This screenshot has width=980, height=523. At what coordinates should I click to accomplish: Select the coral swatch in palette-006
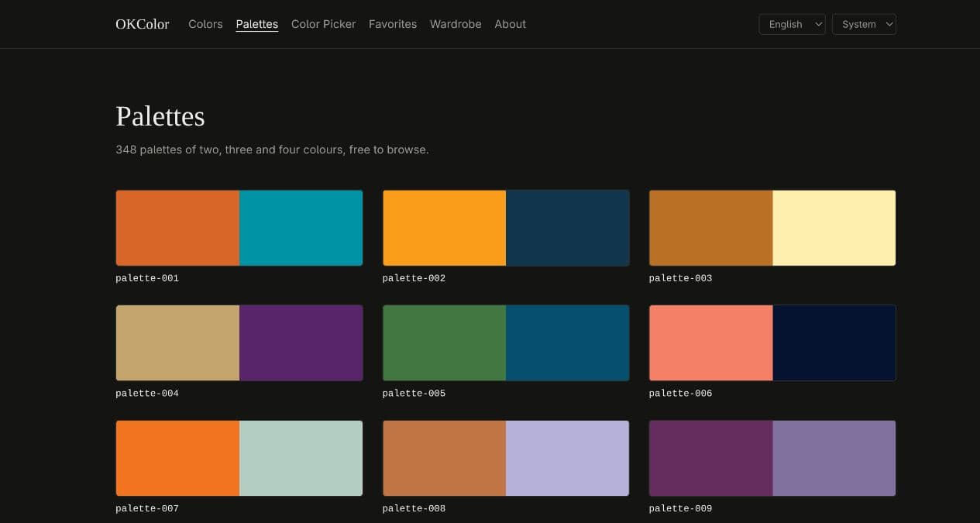(711, 342)
